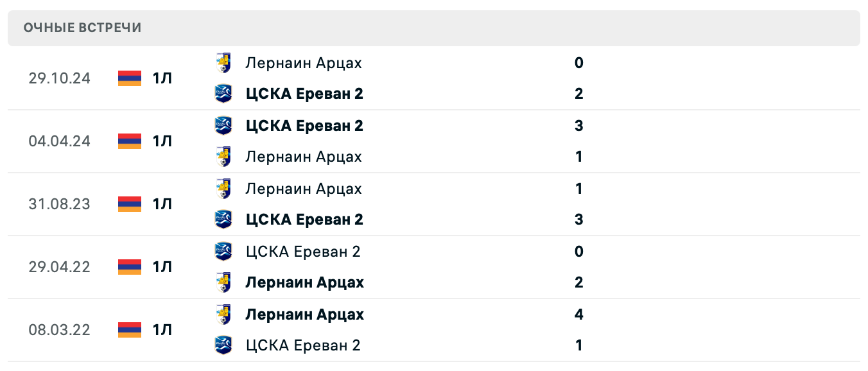Click the 1Л league label for 08.03.22
Viewport: 868px width, 371px height.
pos(162,330)
